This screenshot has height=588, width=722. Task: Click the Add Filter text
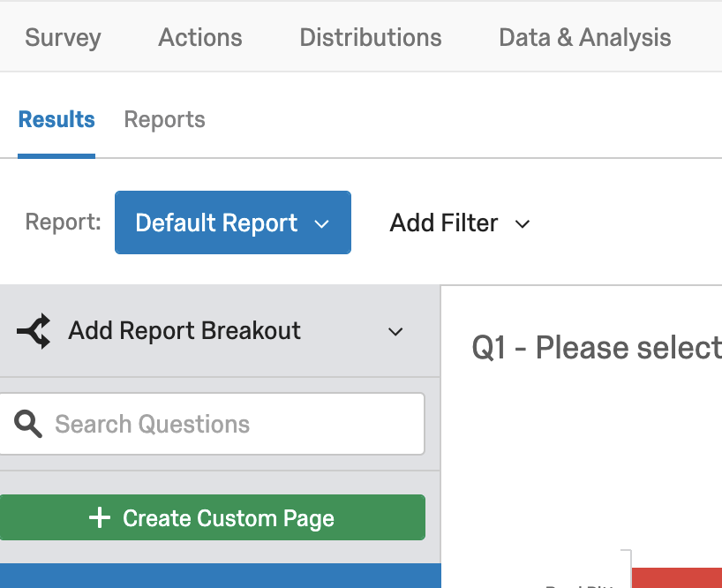[444, 223]
